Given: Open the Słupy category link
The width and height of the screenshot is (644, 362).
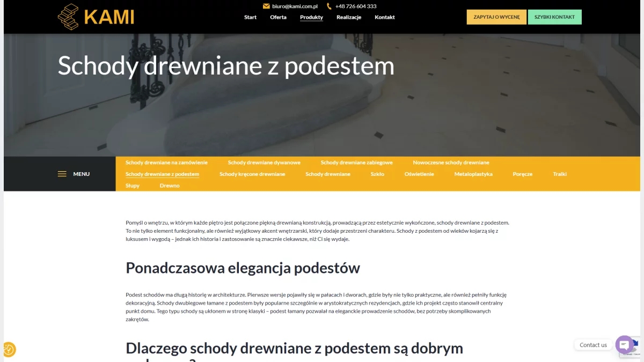Looking at the screenshot, I should coord(133,186).
